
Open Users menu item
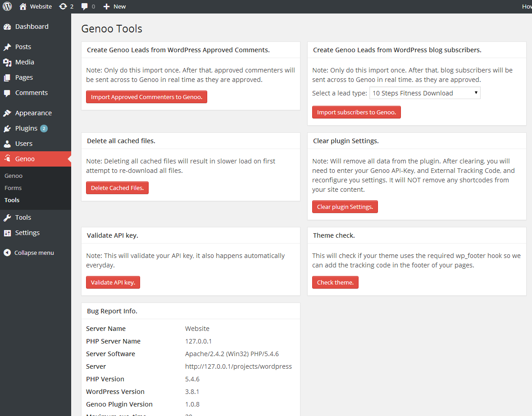tap(36, 144)
